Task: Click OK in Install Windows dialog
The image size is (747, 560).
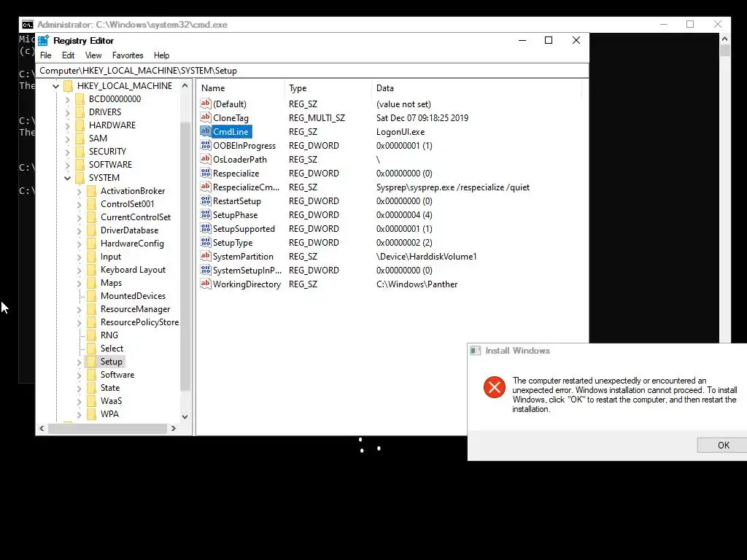Action: pyautogui.click(x=723, y=445)
